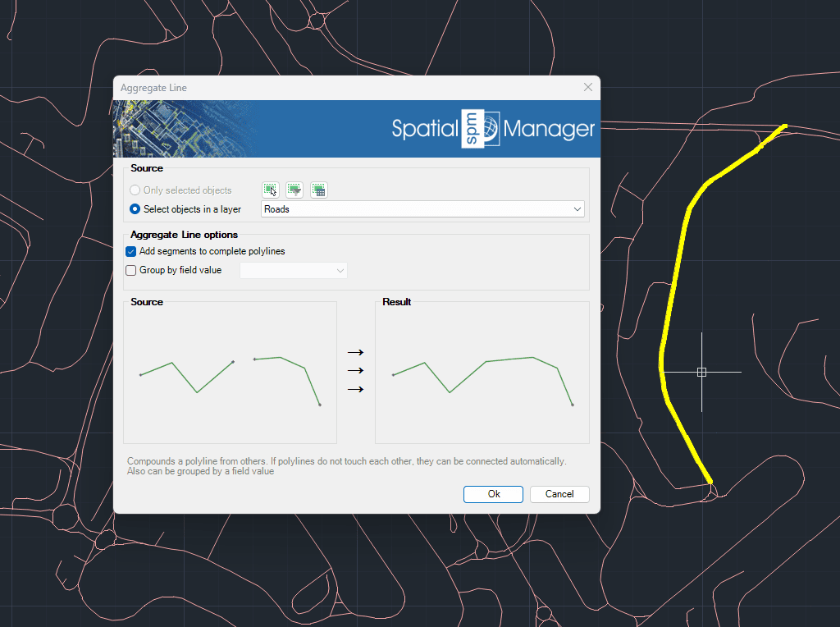Click the filter selection funnel icon
The height and width of the screenshot is (627, 840).
coord(294,190)
